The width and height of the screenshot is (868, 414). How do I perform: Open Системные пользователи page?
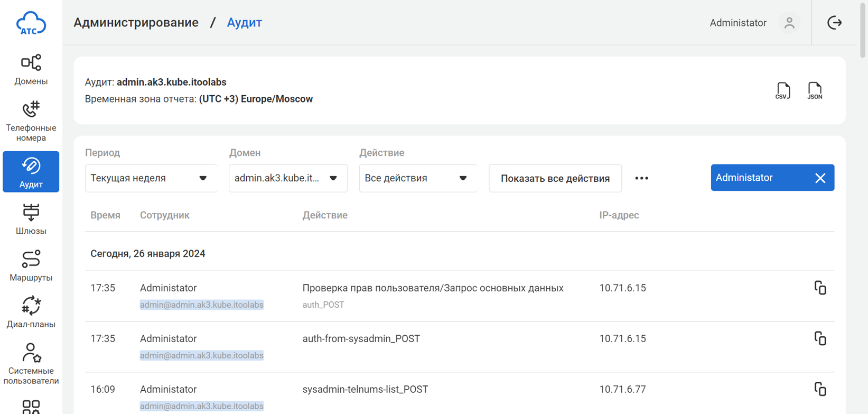click(31, 364)
